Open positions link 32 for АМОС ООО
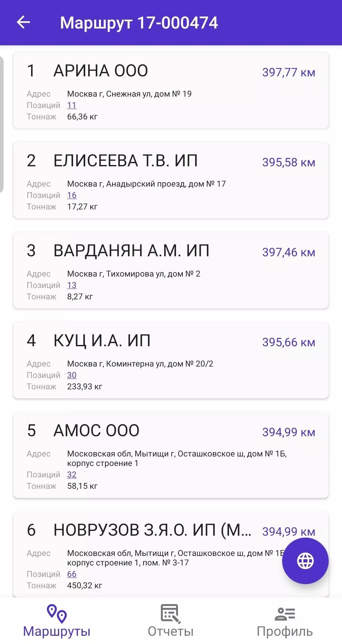 [72, 475]
